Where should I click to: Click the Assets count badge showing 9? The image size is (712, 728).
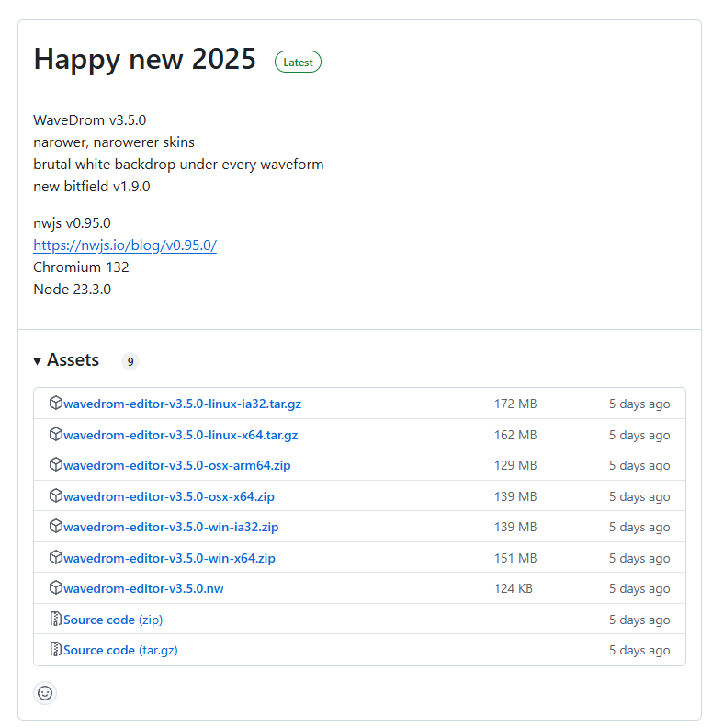click(x=130, y=361)
